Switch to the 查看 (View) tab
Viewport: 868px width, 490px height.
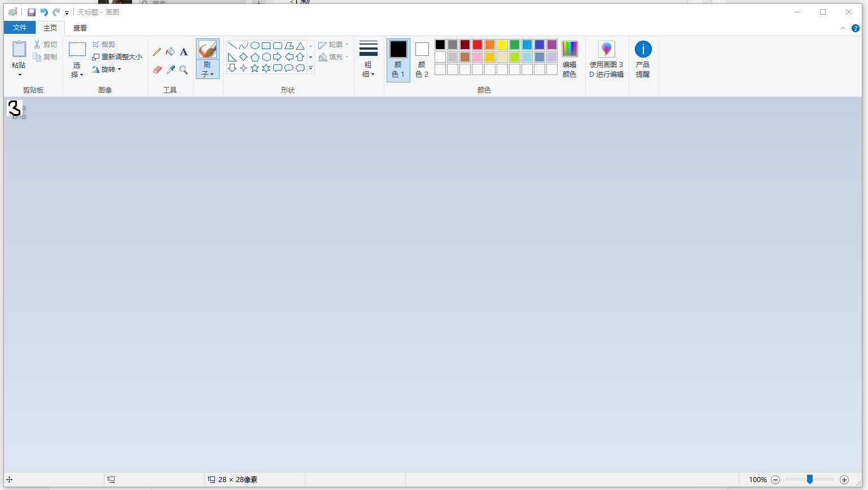tap(80, 27)
